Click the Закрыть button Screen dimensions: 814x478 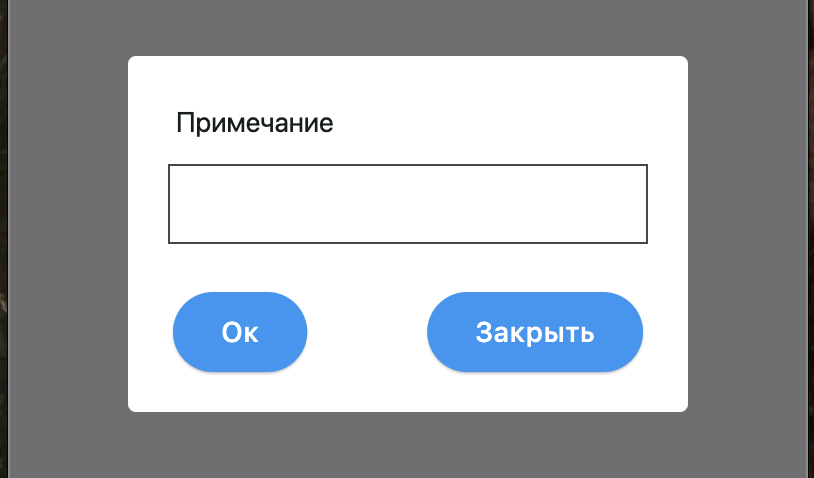click(535, 332)
